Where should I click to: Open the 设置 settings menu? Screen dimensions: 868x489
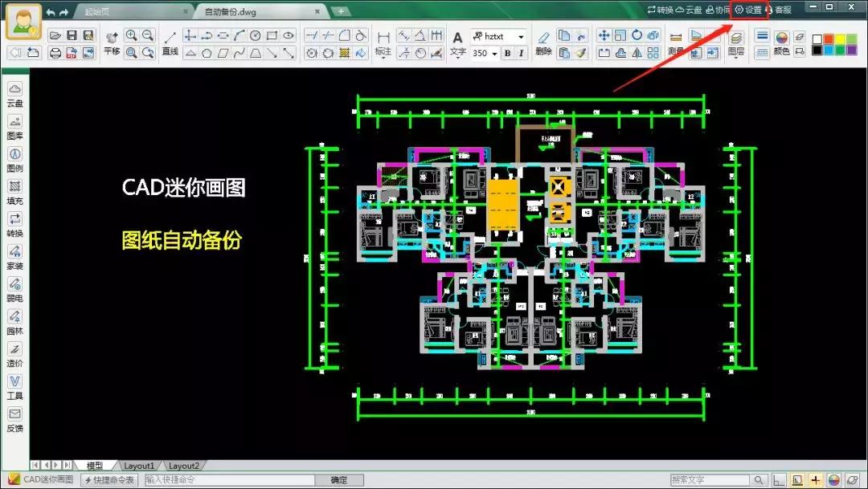[x=748, y=10]
